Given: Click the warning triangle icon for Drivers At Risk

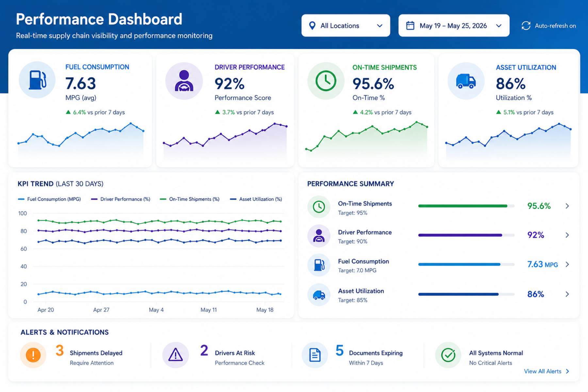Looking at the screenshot, I should pos(175,355).
